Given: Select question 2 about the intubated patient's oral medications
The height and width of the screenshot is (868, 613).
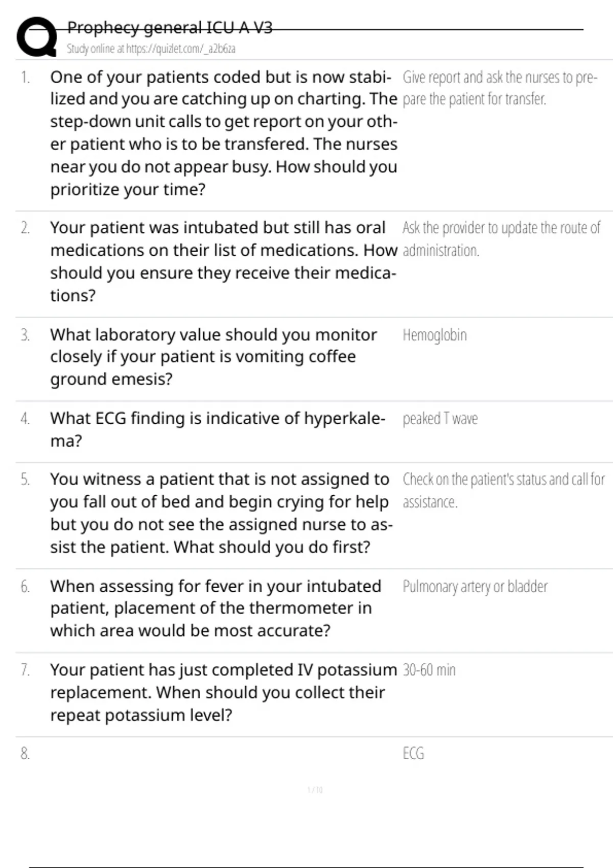Looking at the screenshot, I should point(223,261).
